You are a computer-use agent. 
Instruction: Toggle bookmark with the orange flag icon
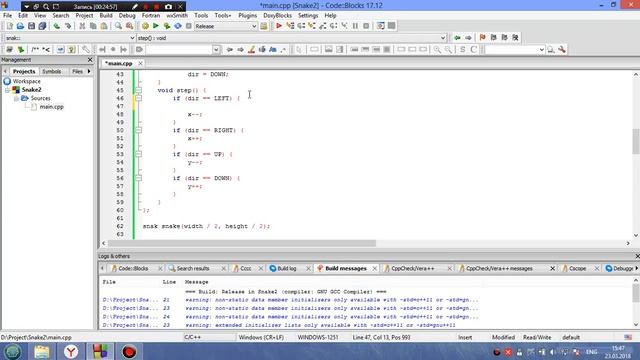point(482,38)
